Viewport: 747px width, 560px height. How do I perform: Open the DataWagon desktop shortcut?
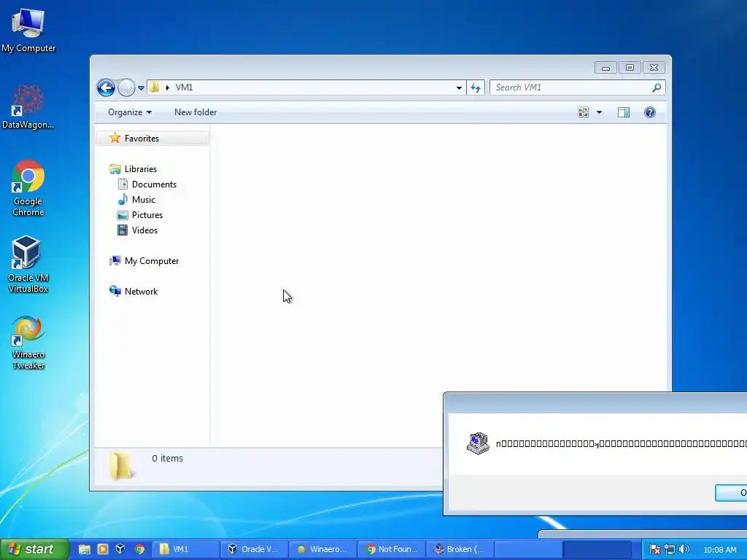(x=28, y=107)
